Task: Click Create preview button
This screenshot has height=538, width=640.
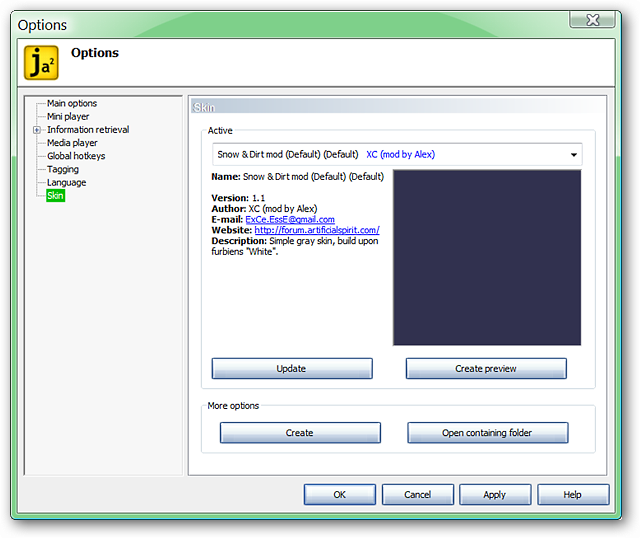Action: 486,369
